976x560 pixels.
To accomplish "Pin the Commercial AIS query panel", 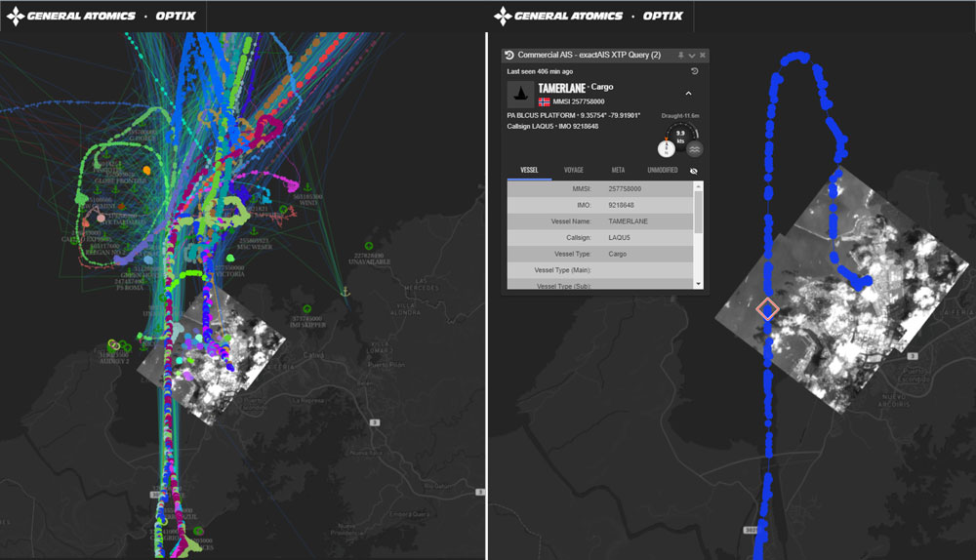I will point(681,56).
